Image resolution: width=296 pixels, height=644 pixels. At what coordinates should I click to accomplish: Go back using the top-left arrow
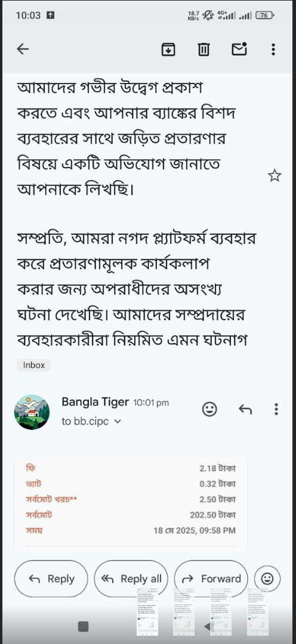coord(23,49)
